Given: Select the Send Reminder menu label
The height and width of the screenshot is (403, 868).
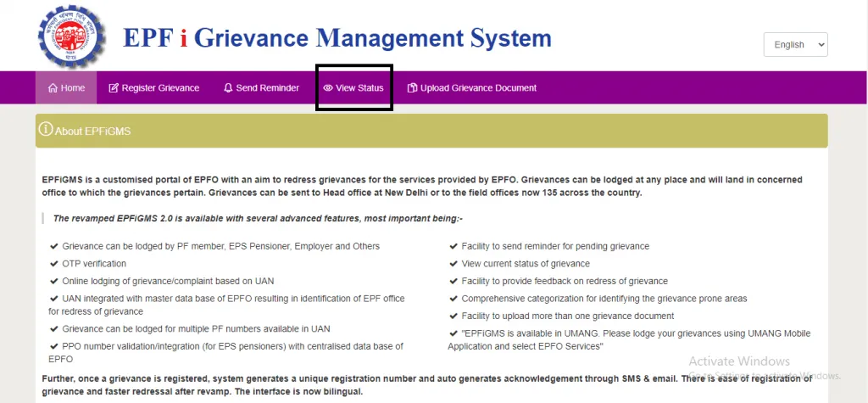Looking at the screenshot, I should pos(267,88).
